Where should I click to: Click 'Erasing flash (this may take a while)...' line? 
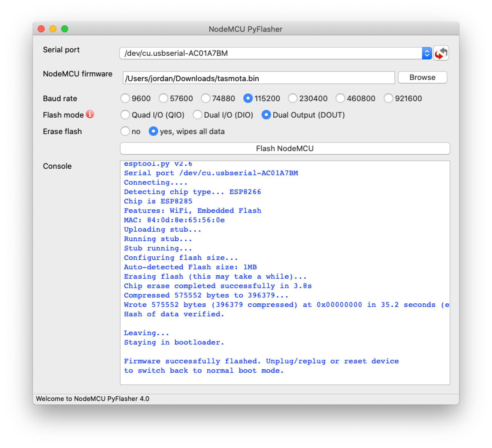tap(215, 276)
